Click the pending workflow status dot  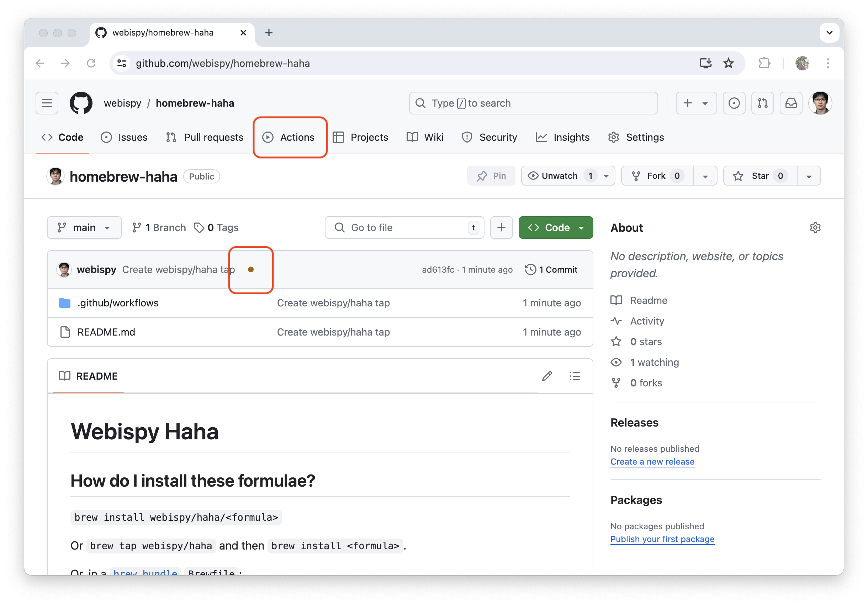(x=251, y=269)
